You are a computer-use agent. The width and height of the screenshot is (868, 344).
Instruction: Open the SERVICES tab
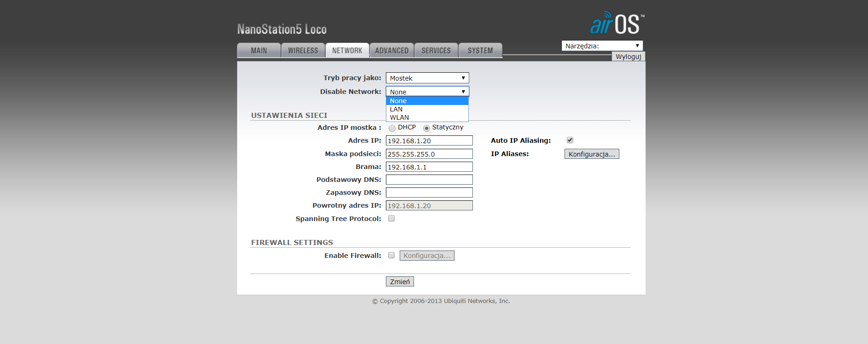436,51
